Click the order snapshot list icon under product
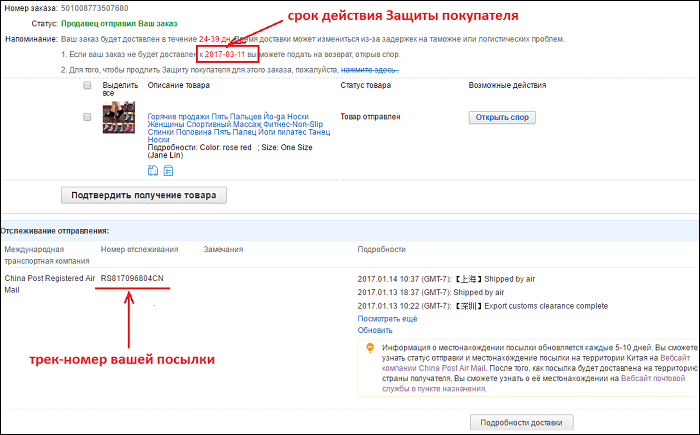The image size is (700, 435). pos(168,171)
